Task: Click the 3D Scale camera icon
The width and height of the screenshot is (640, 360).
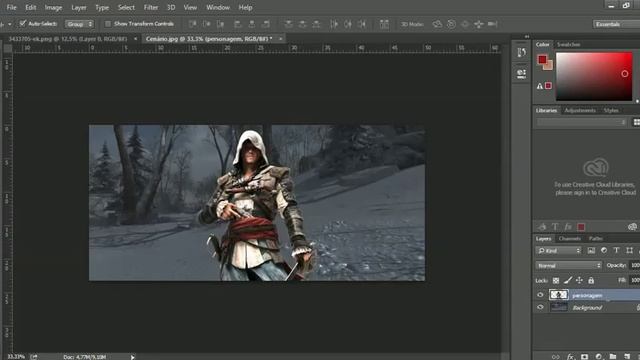Action: point(493,24)
